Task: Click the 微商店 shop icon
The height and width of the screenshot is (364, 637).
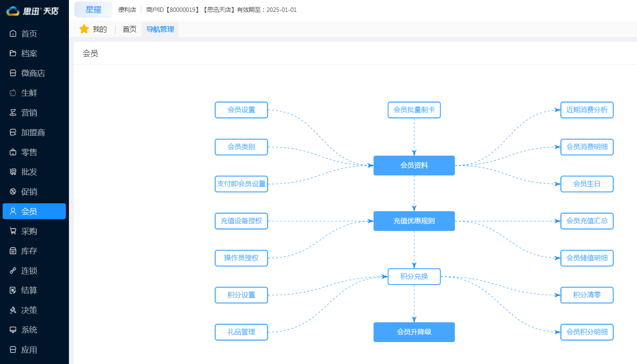Action: pos(13,73)
